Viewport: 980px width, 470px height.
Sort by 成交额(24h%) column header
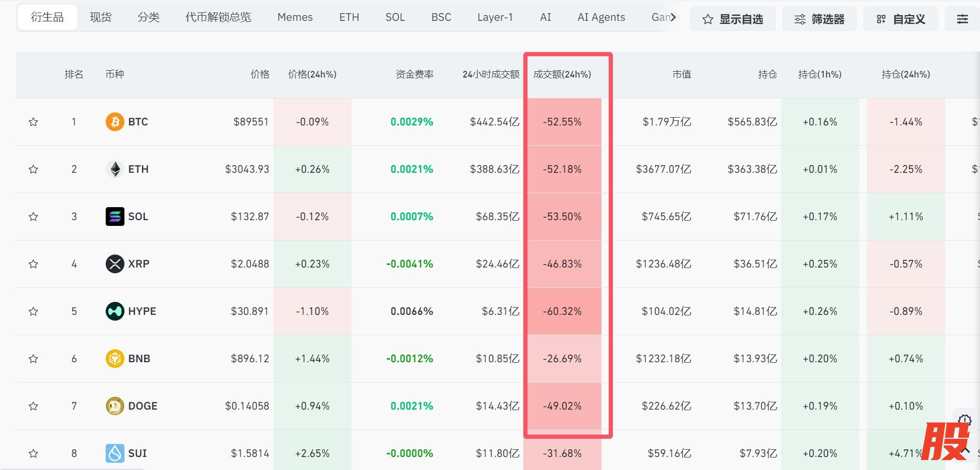click(562, 74)
